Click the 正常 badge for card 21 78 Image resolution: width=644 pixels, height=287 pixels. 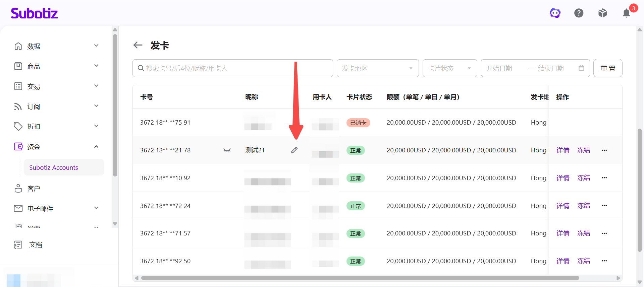[x=356, y=151]
